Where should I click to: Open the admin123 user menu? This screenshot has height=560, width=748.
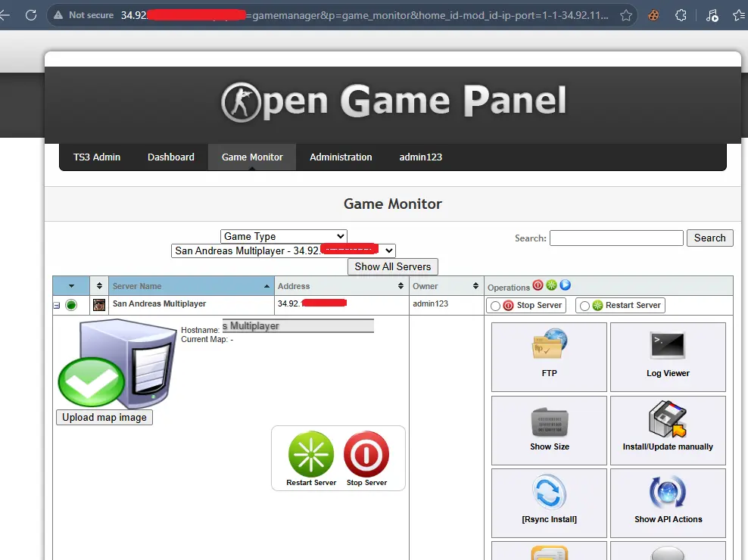click(421, 157)
